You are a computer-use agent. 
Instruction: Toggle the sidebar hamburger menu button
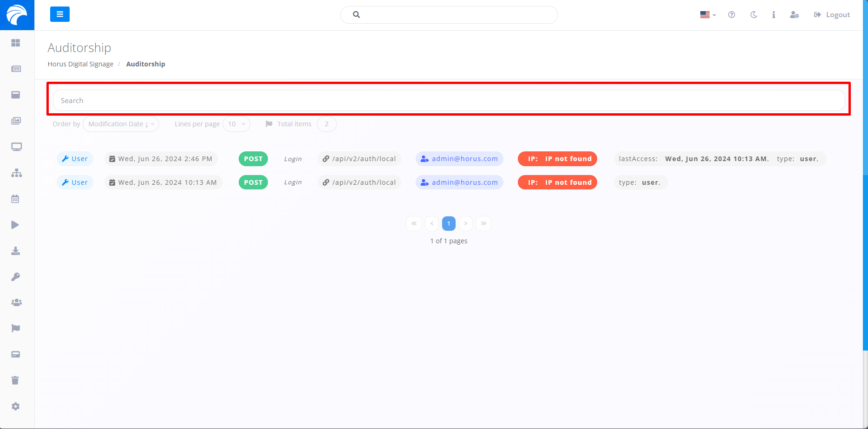[60, 14]
